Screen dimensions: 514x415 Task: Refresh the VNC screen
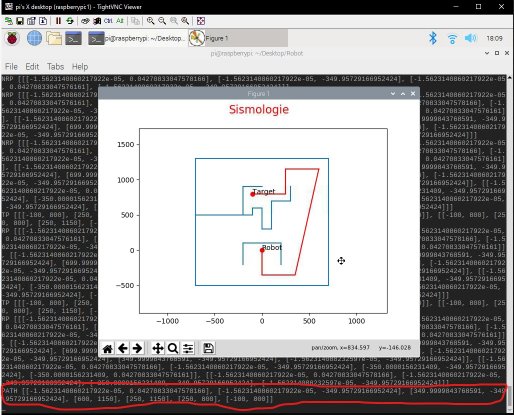(70, 21)
